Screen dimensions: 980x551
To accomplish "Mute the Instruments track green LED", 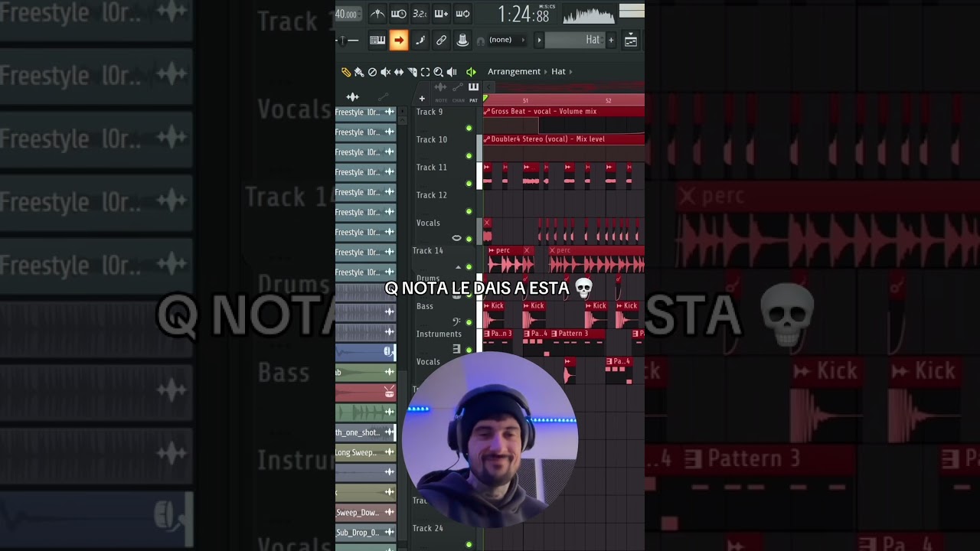I will point(469,350).
